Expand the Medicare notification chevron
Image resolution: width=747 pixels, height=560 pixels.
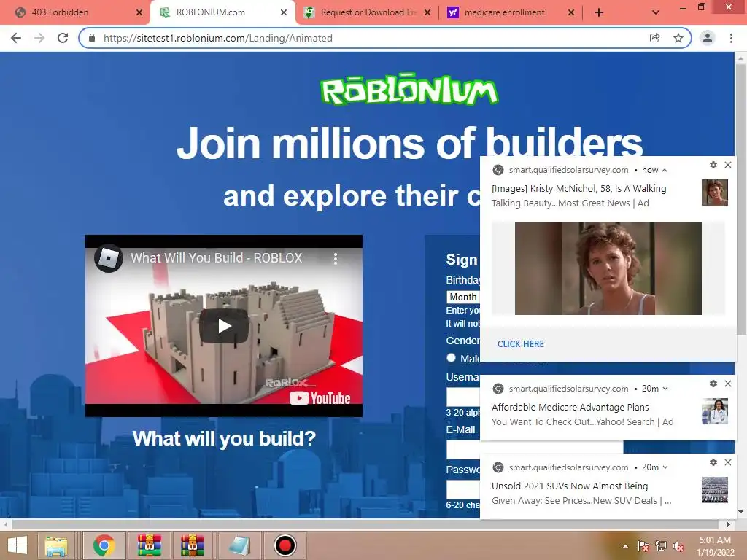click(665, 389)
